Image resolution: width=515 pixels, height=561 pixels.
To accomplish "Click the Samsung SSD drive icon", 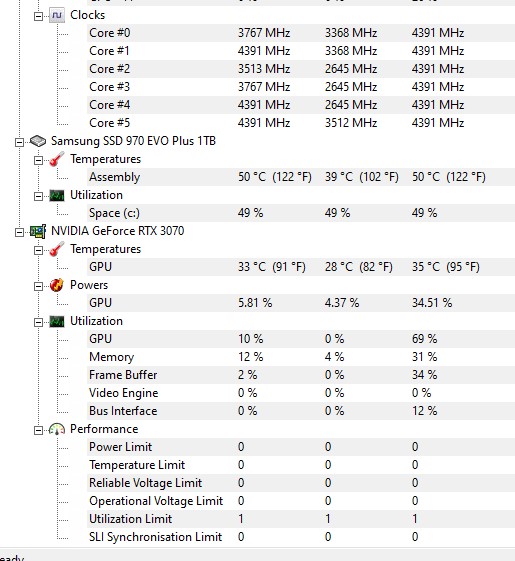I will [x=38, y=141].
